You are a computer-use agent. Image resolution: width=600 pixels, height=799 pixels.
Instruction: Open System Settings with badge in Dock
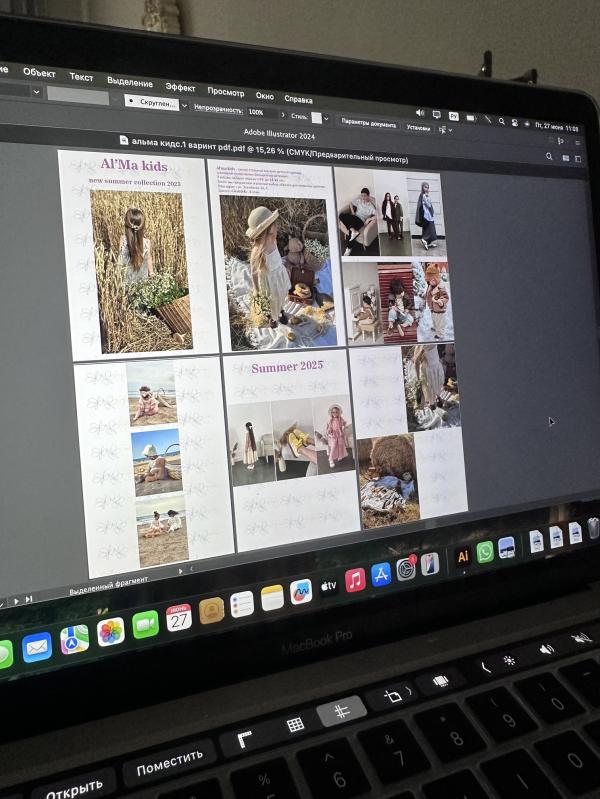pos(406,569)
